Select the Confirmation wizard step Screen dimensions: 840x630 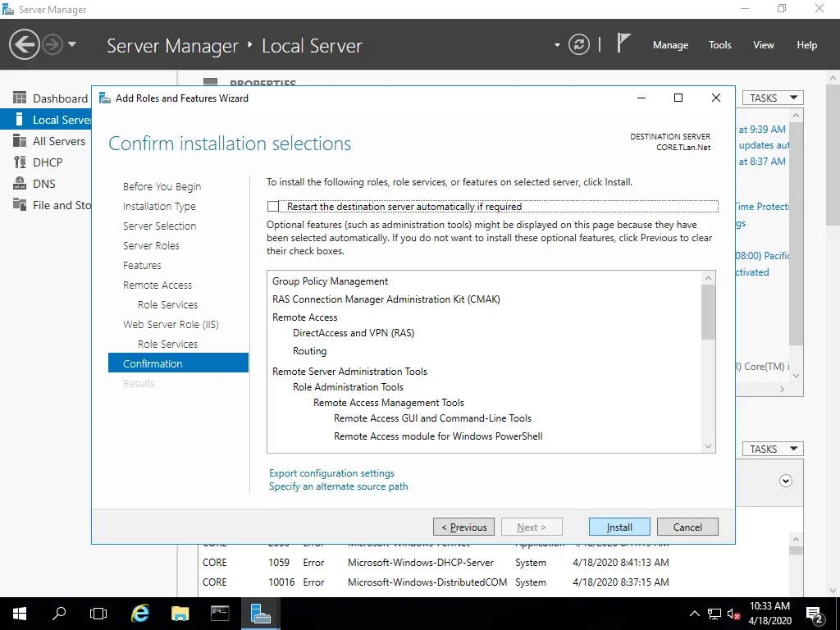(x=178, y=363)
